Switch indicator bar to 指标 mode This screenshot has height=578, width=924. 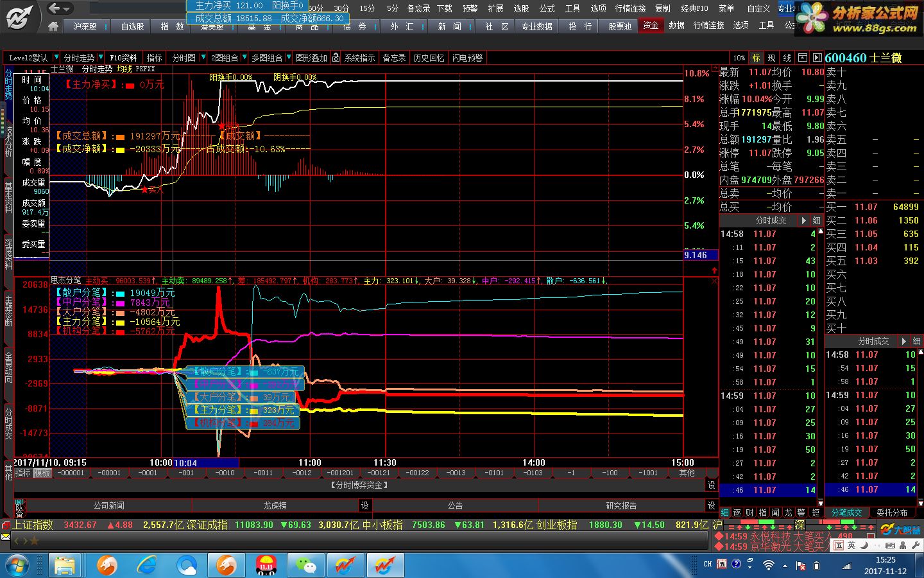coord(23,473)
